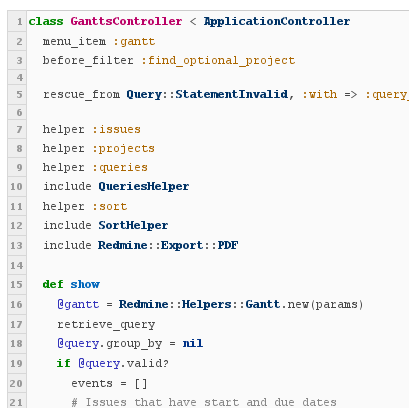
Task: Click line number 15 in the gutter
Action: coord(16,285)
